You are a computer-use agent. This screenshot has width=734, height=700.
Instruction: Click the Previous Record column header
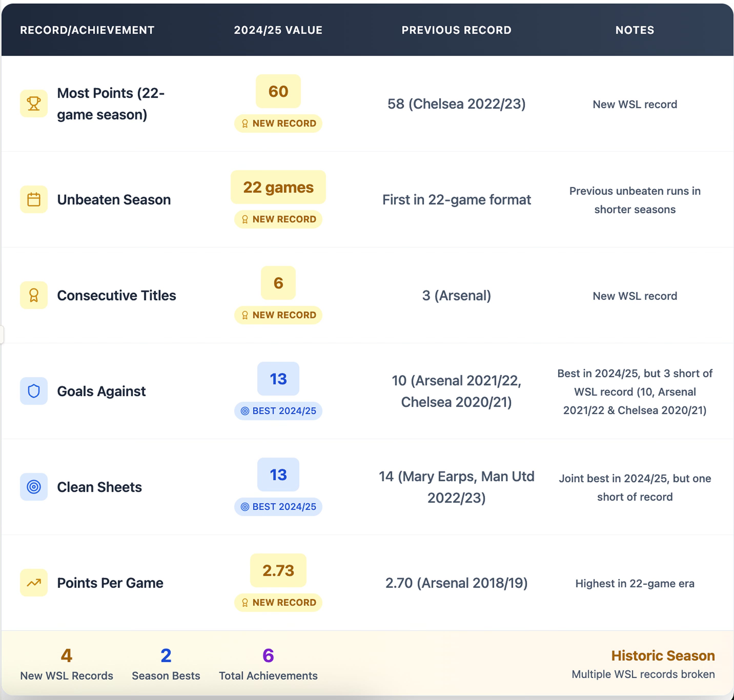(x=456, y=30)
